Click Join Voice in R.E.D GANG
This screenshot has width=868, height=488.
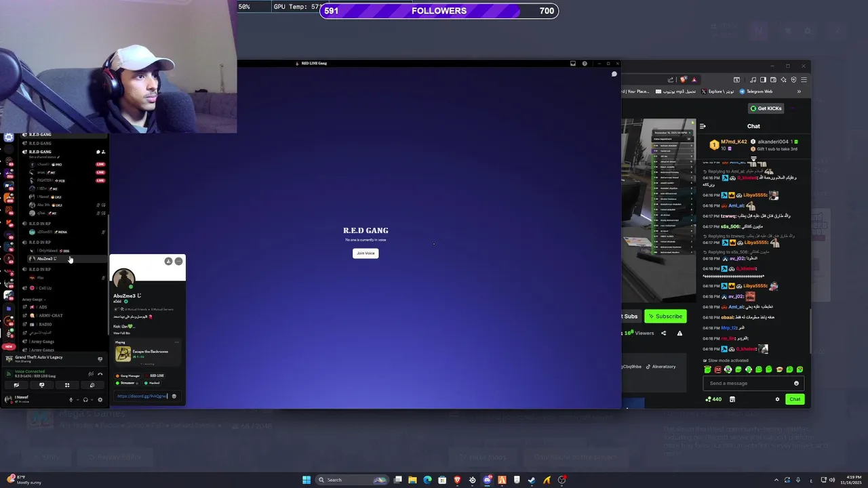point(366,253)
